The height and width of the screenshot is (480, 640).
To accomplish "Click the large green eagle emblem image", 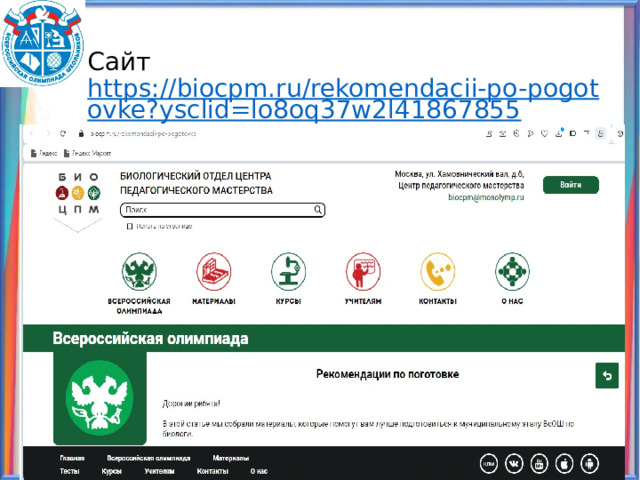I will point(100,398).
